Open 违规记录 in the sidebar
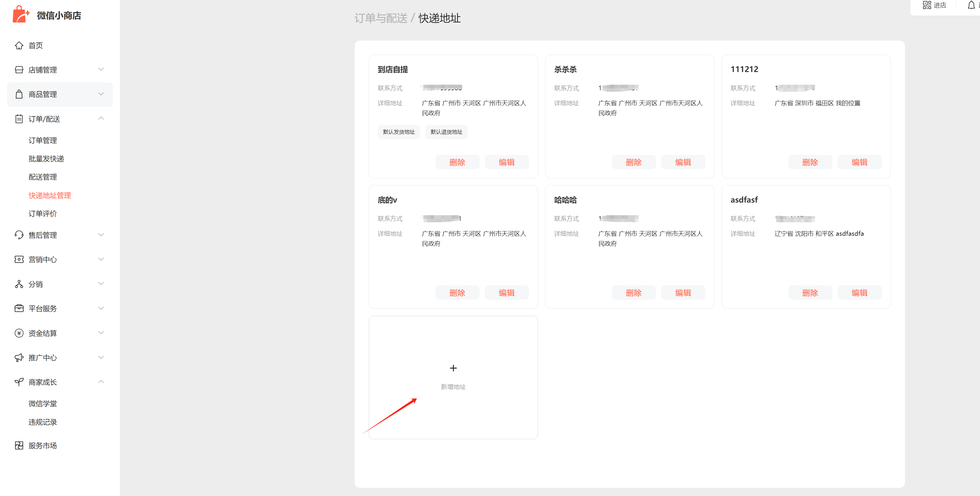Screen dimensions: 980x496 [43, 422]
